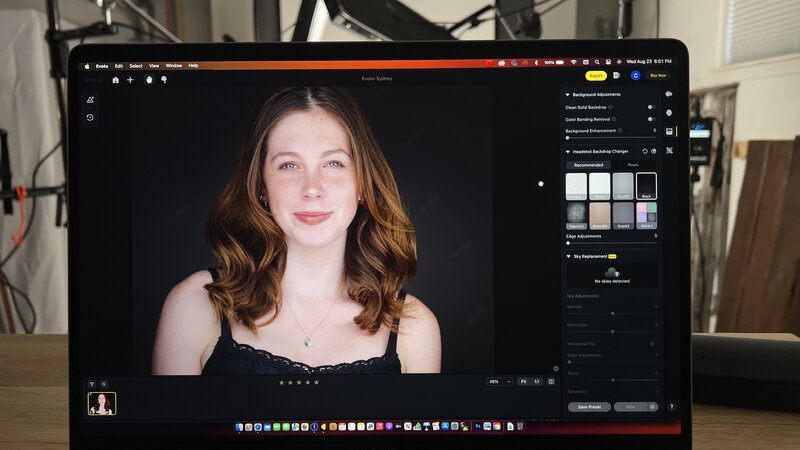Open the sync settings gear icon
This screenshot has height=450, width=800.
(x=653, y=407)
